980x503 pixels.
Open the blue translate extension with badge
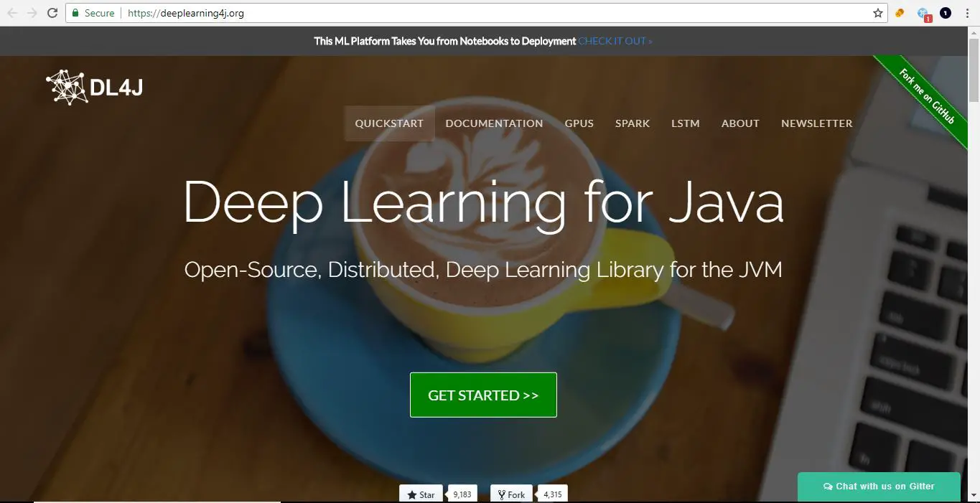924,14
